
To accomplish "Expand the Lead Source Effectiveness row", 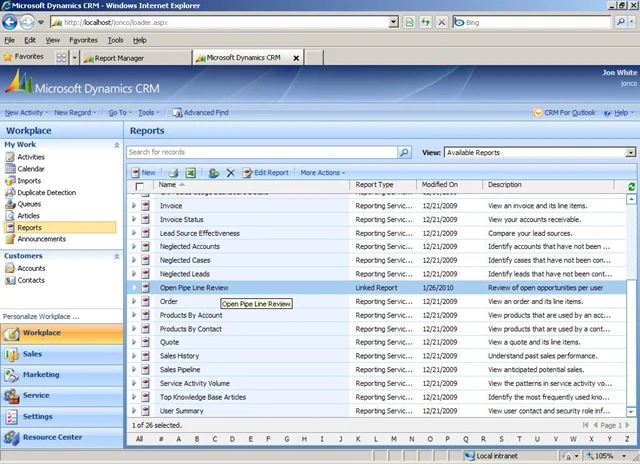I will click(x=134, y=233).
